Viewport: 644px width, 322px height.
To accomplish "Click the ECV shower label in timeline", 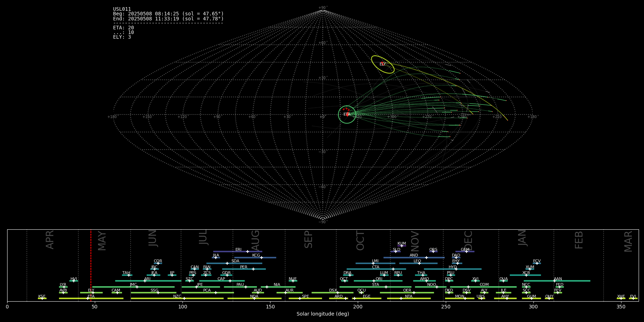I will pos(537,261).
